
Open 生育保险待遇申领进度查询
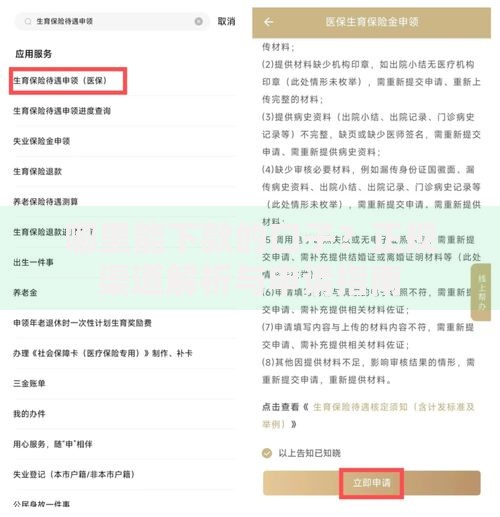tap(62, 111)
